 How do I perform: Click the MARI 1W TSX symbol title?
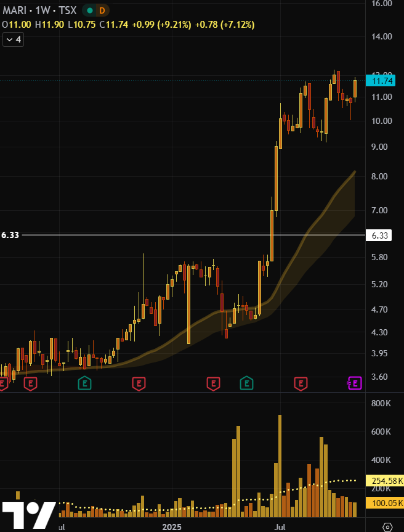tap(39, 11)
